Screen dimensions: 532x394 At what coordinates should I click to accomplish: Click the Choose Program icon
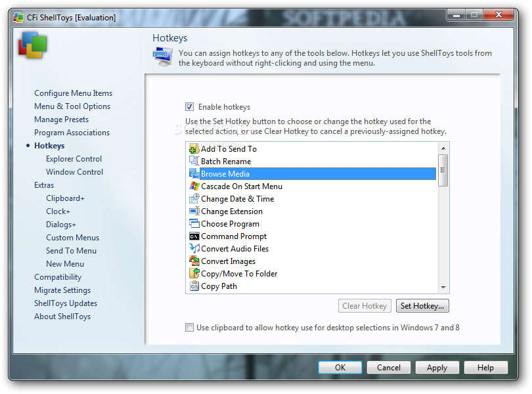(x=194, y=224)
